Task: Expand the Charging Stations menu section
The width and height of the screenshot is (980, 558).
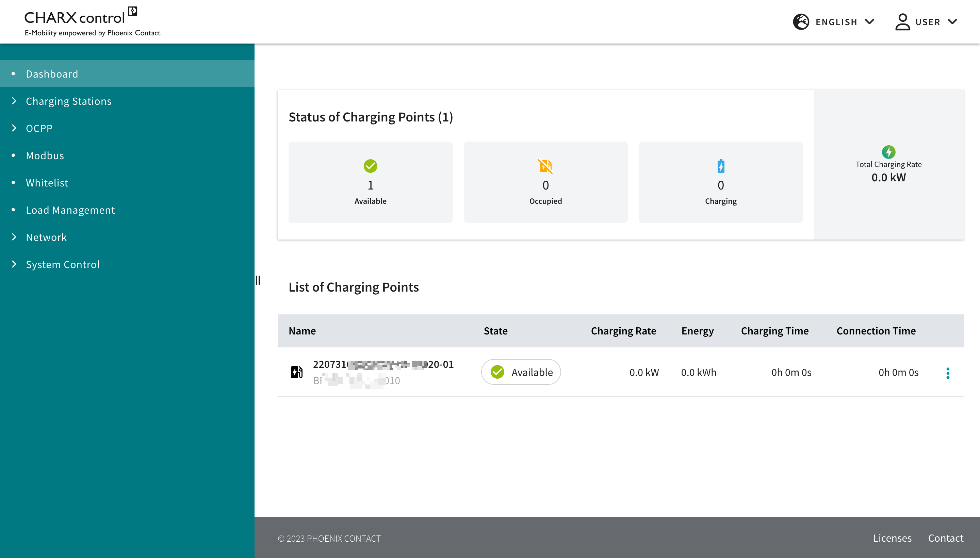Action: pos(68,101)
